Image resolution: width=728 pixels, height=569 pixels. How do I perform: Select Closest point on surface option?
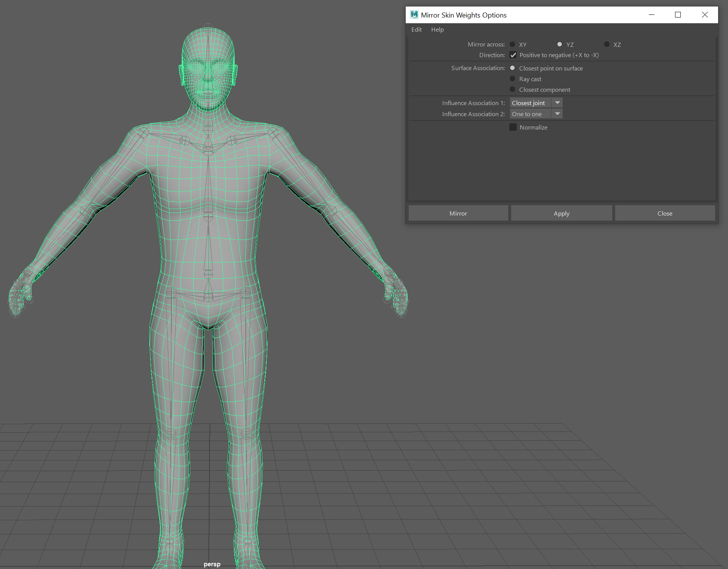tap(512, 68)
